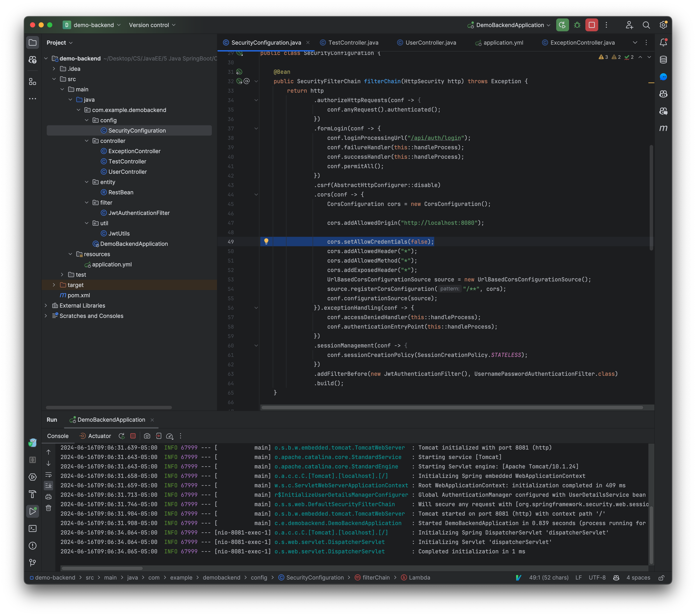Screen dimensions: 696x616
Task: Open the Maven tool window icon
Action: 663,128
